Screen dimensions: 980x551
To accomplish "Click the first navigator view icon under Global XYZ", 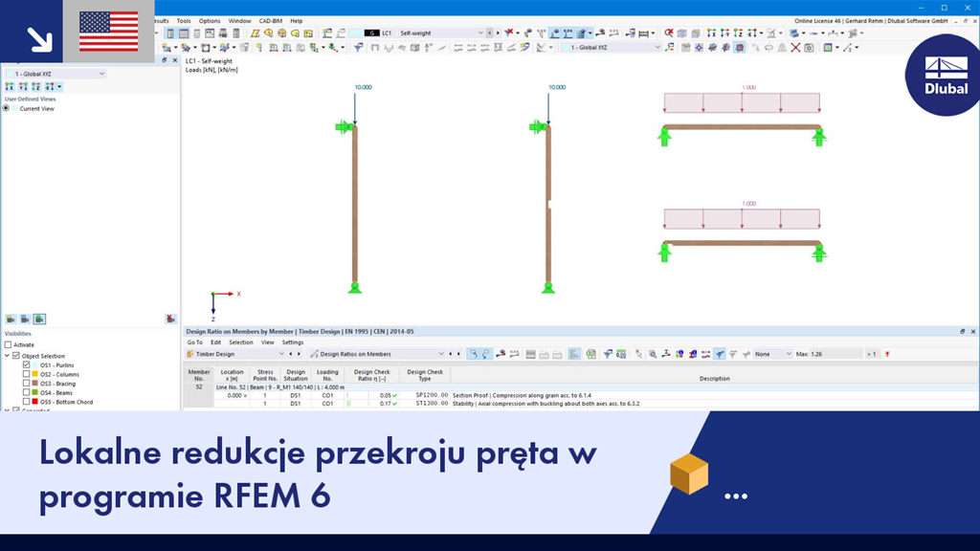I will click(x=10, y=87).
